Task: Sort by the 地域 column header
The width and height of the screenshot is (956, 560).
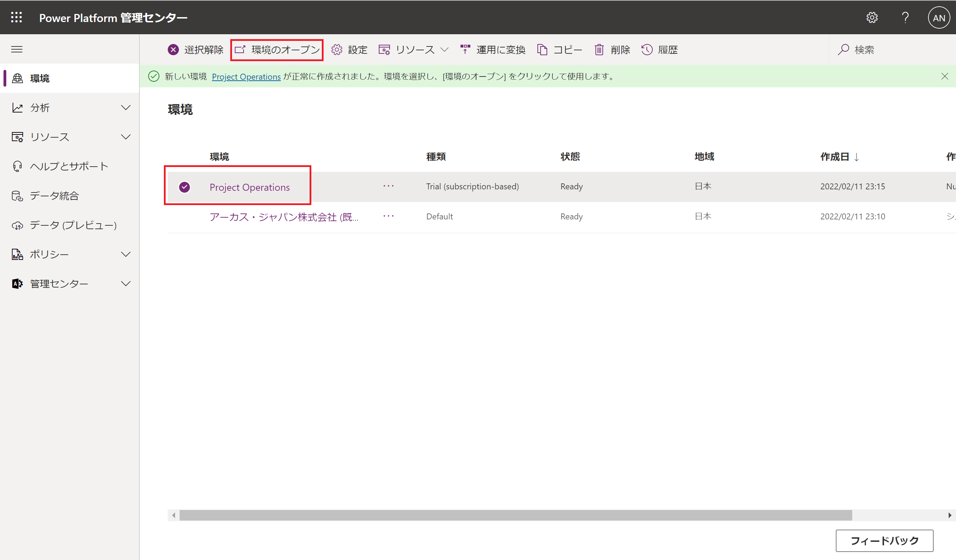Action: (704, 157)
